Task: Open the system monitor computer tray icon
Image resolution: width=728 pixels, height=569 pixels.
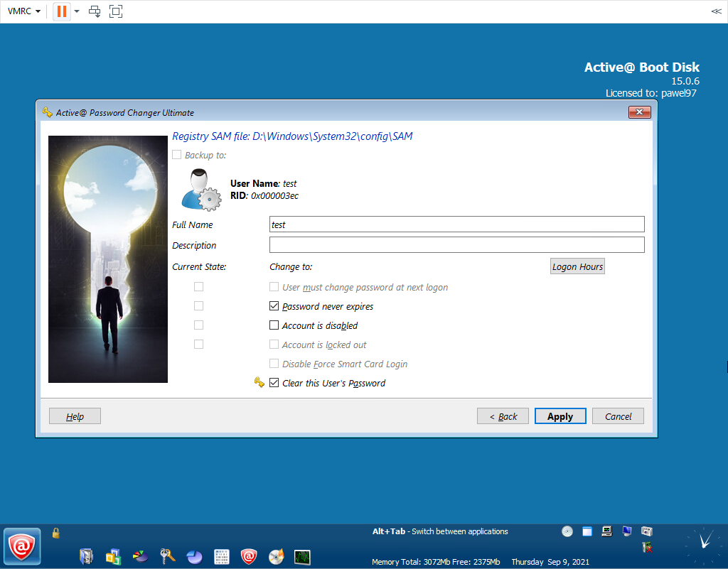Action: [607, 531]
